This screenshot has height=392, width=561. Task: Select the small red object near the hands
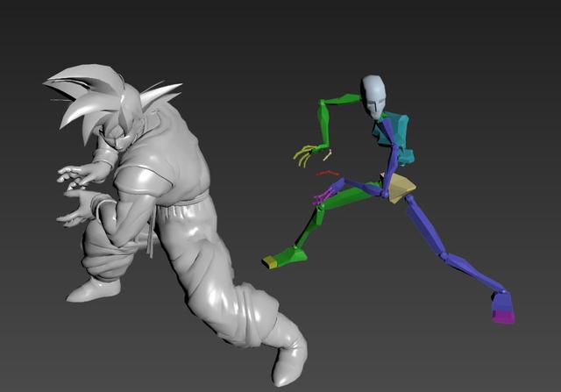tap(327, 174)
